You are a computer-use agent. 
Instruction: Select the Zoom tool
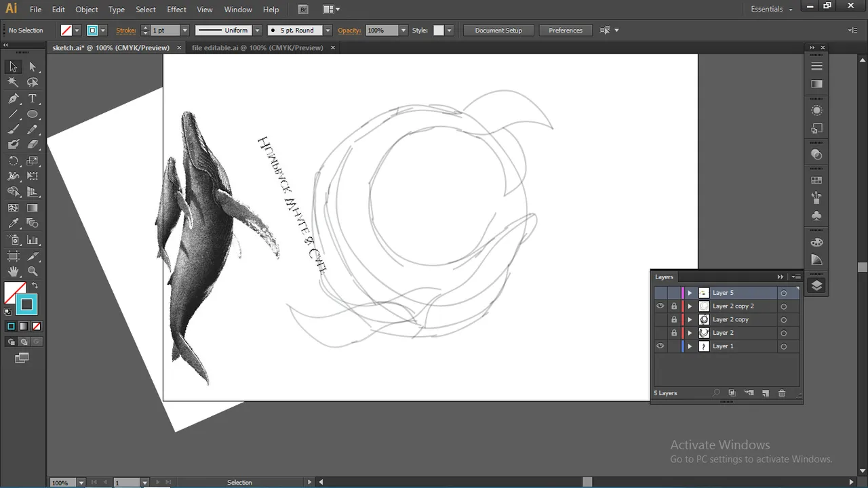point(33,271)
